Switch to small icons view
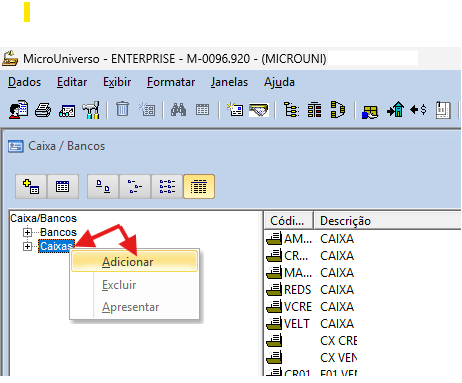This screenshot has height=383, width=462. pos(135,186)
